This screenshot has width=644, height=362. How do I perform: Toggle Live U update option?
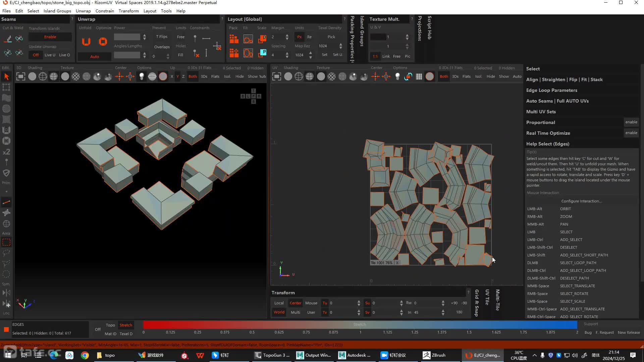tap(50, 55)
